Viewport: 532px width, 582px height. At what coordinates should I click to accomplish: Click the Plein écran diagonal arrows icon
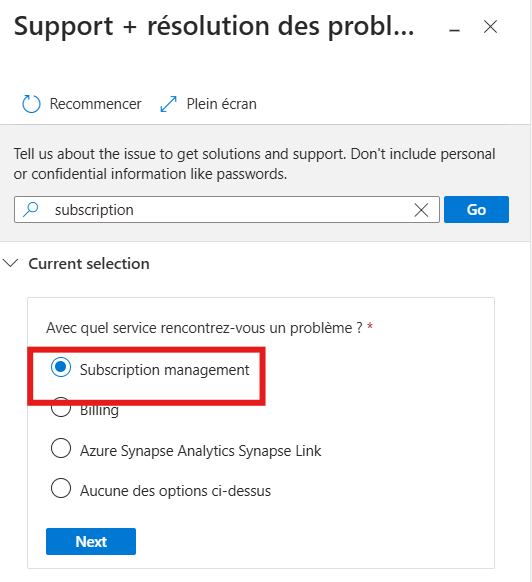pos(169,104)
